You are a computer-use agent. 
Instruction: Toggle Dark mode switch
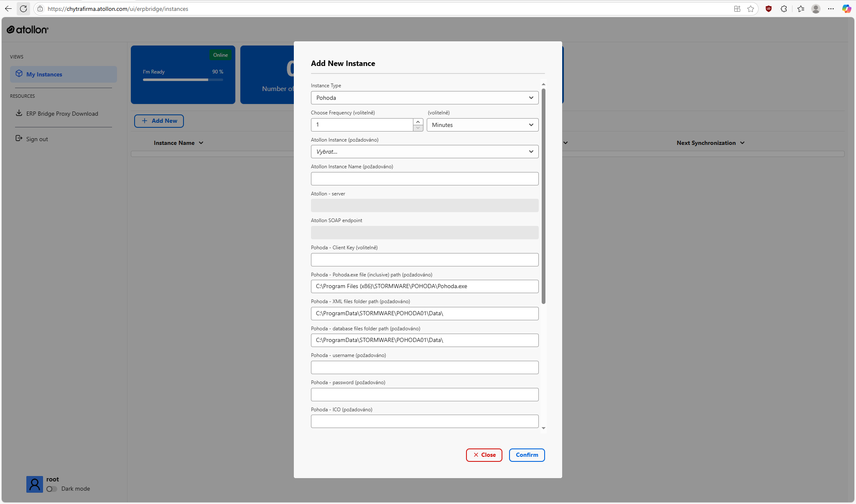click(52, 489)
